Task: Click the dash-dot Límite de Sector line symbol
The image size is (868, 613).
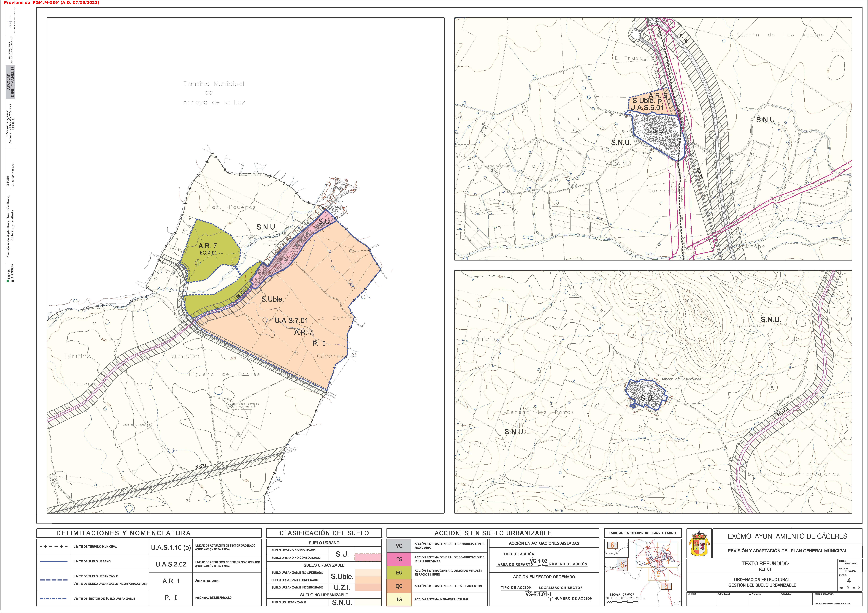Action: (53, 599)
